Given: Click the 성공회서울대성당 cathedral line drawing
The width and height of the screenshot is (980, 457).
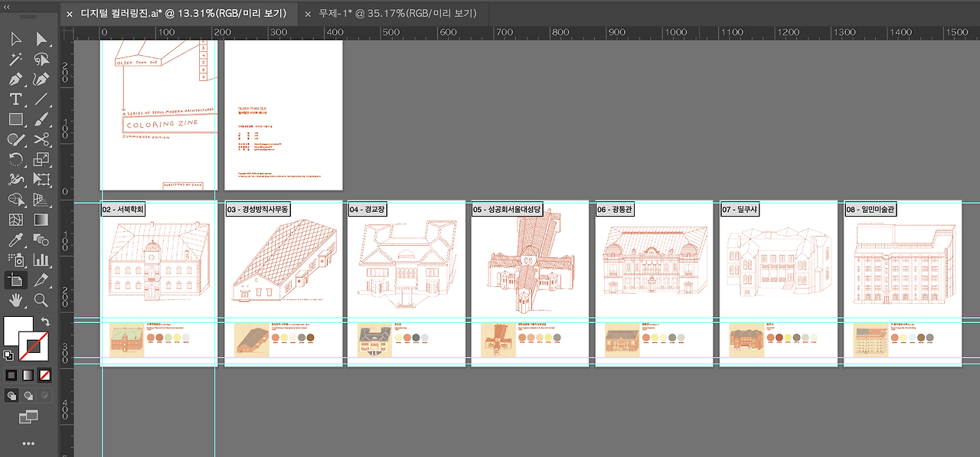Looking at the screenshot, I should coord(531,263).
